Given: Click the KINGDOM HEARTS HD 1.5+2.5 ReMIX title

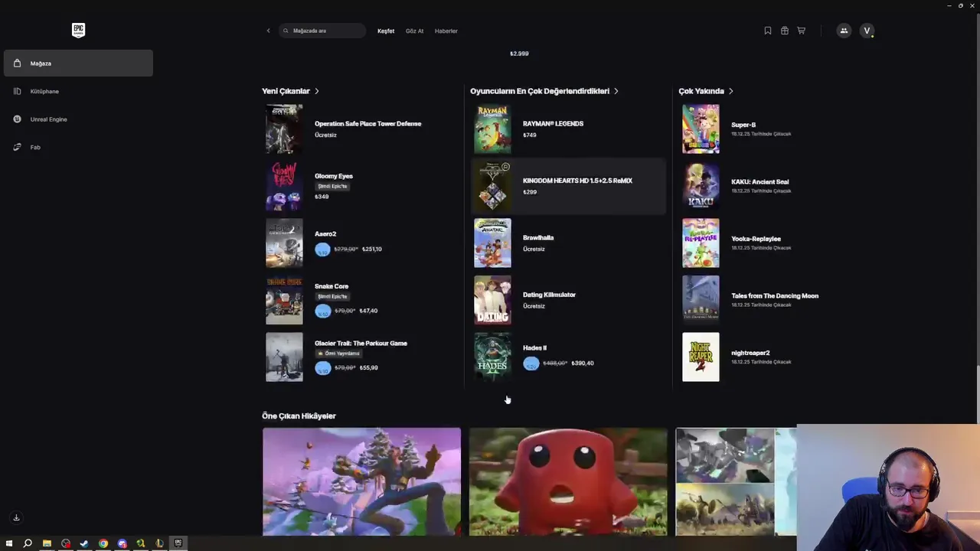Looking at the screenshot, I should 577,181.
